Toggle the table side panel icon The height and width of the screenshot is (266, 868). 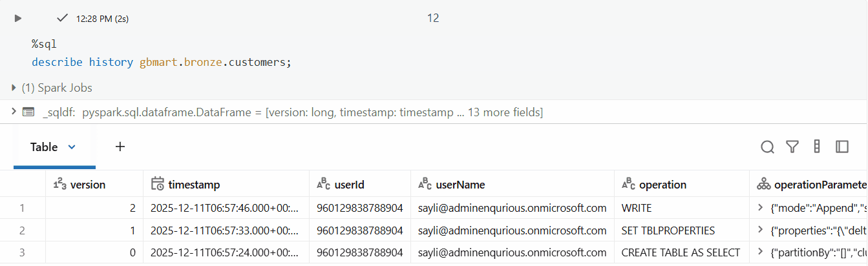[842, 147]
